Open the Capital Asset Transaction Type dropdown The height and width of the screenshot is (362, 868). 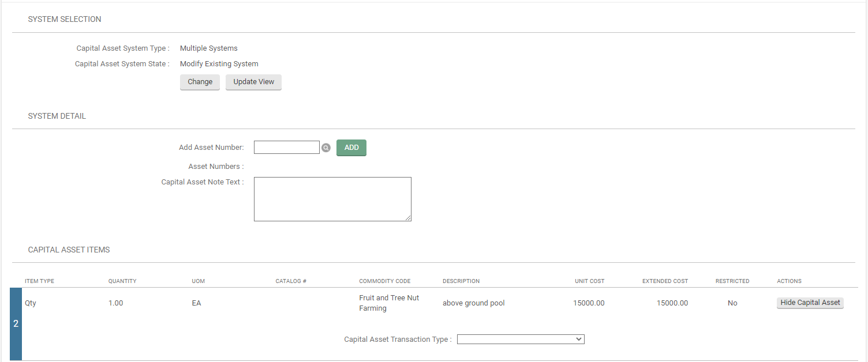[520, 340]
